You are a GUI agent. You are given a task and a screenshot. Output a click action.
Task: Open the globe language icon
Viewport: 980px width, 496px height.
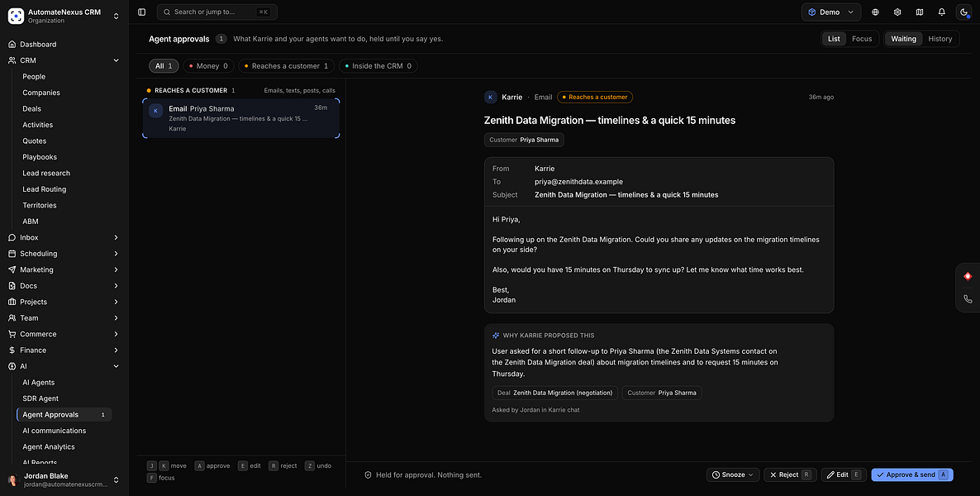[x=875, y=12]
